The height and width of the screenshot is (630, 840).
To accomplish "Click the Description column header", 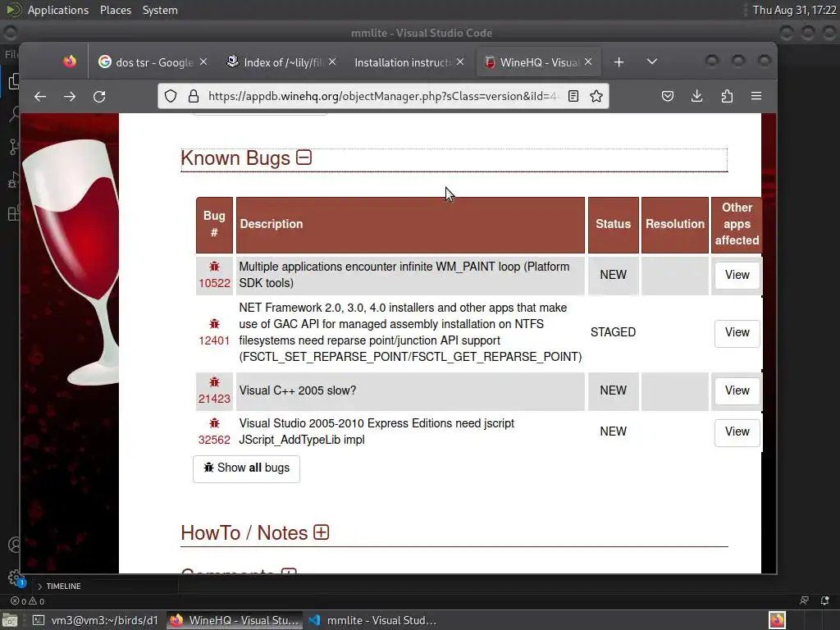I will pos(410,225).
